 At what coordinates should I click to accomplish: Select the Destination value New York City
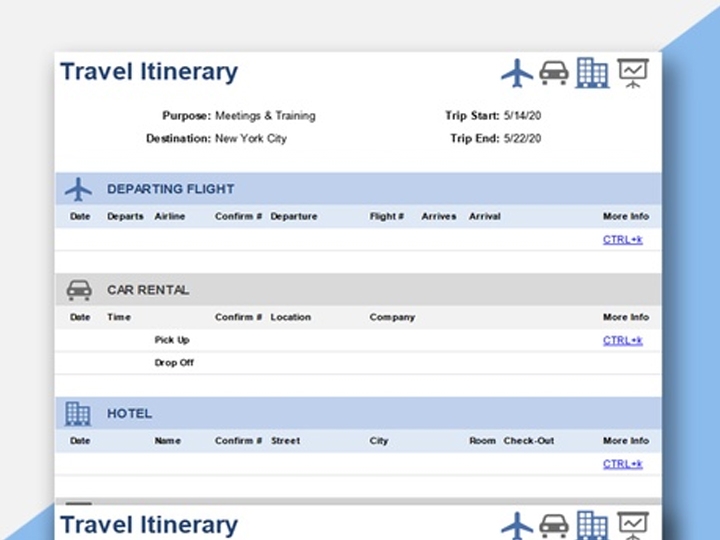click(x=251, y=139)
